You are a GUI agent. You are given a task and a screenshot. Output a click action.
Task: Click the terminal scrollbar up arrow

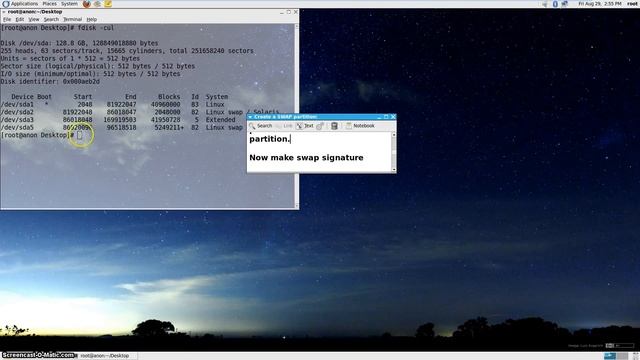click(296, 26)
